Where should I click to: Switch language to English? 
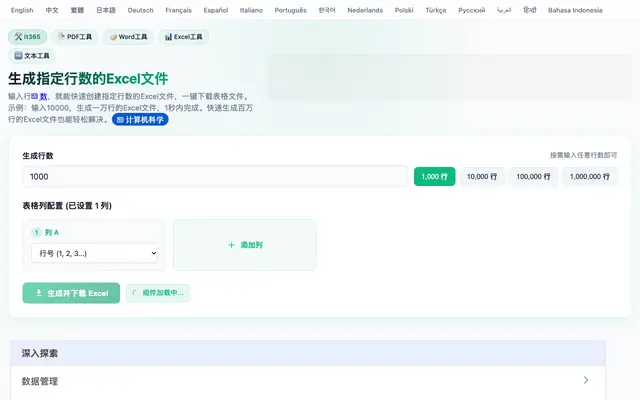[x=22, y=10]
